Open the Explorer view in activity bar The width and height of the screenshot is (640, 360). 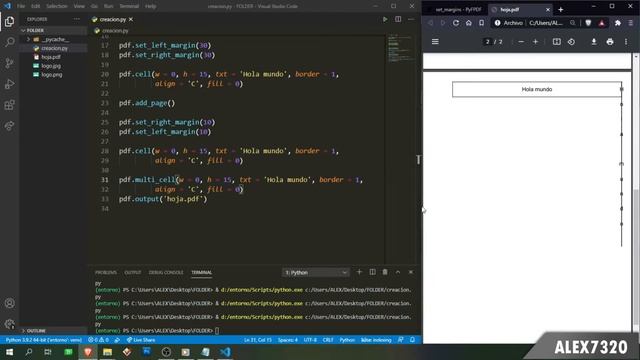pos(9,21)
